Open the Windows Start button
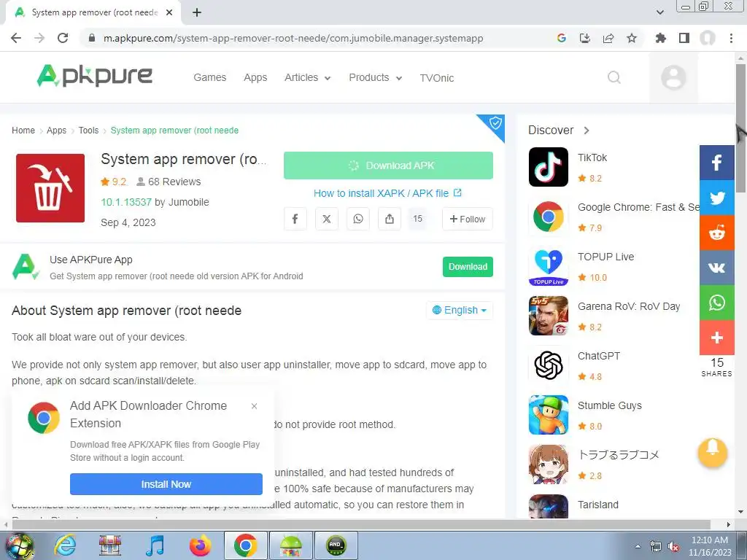Image resolution: width=747 pixels, height=560 pixels. click(x=20, y=545)
